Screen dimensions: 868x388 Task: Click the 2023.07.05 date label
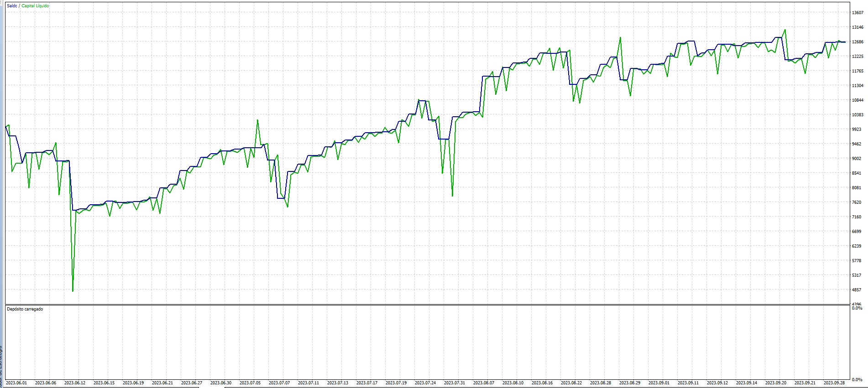[x=250, y=383]
